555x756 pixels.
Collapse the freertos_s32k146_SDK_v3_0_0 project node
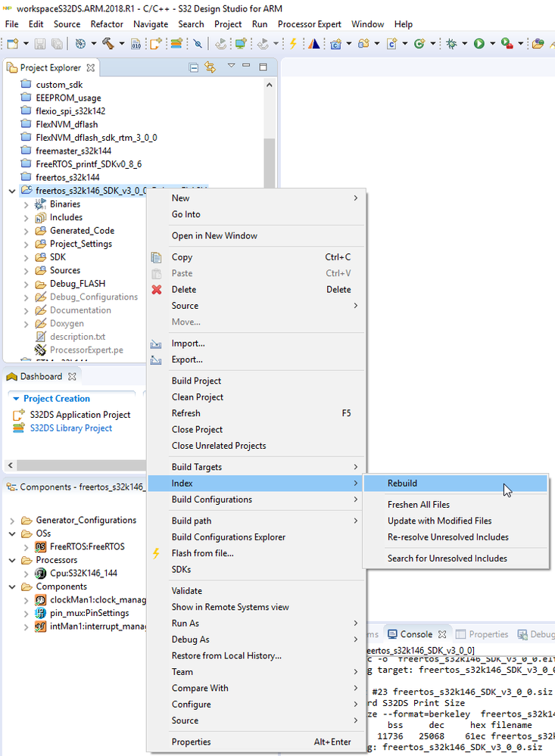12,191
